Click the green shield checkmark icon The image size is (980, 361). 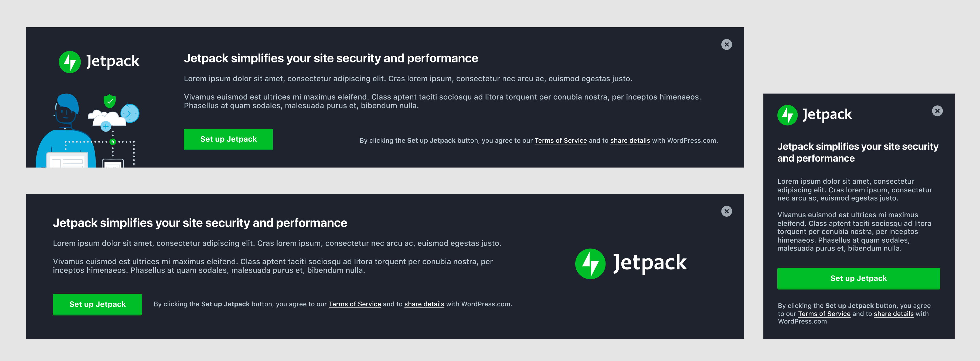[110, 101]
